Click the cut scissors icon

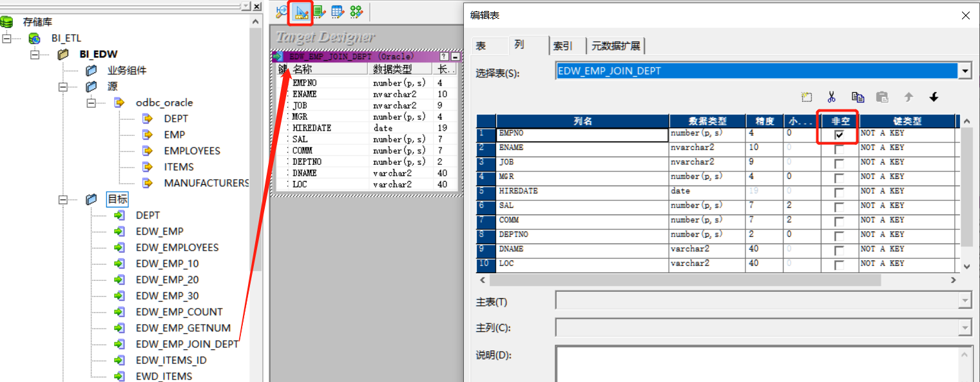pyautogui.click(x=832, y=97)
